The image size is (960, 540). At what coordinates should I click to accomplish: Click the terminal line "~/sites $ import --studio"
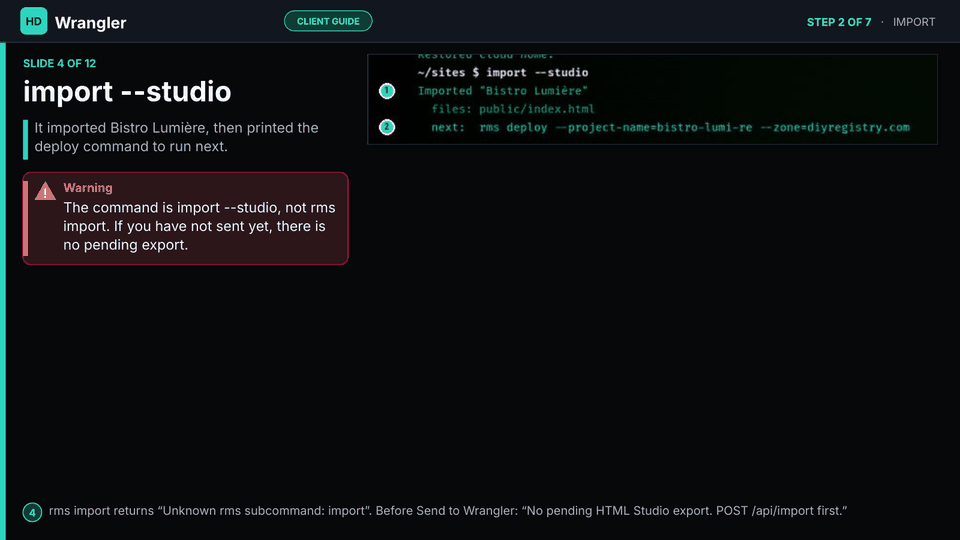(503, 72)
